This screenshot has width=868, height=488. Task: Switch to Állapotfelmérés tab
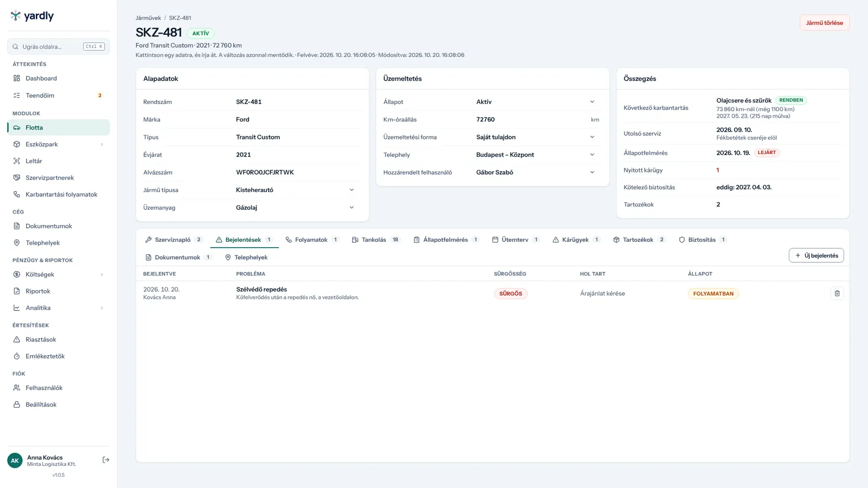446,240
